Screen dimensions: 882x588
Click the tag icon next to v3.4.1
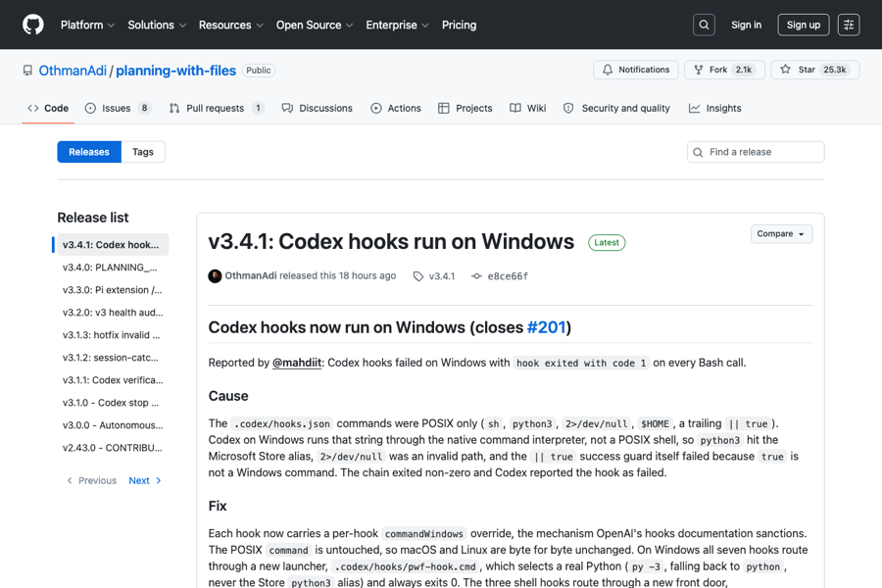pyautogui.click(x=417, y=276)
